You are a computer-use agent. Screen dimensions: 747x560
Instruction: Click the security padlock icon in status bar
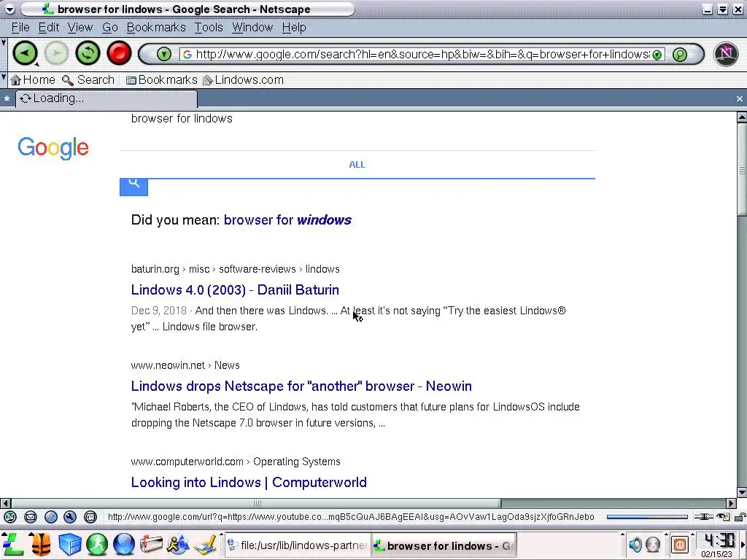(x=740, y=517)
